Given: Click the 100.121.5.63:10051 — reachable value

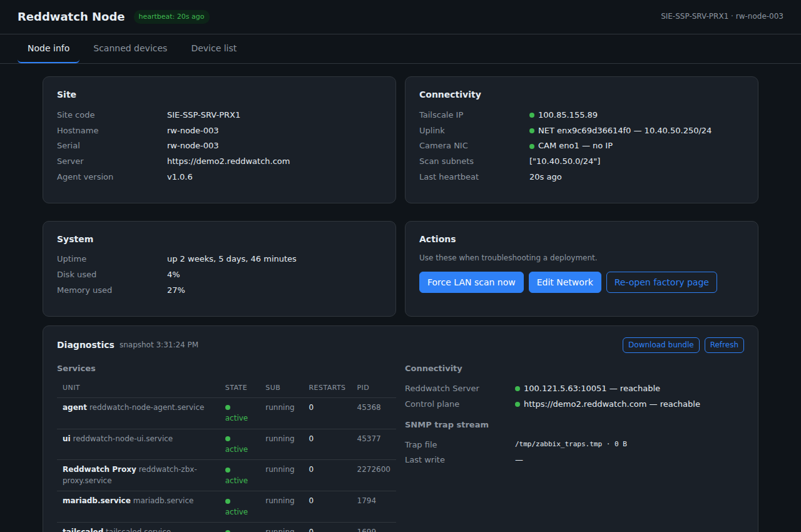Looking at the screenshot, I should coord(592,389).
